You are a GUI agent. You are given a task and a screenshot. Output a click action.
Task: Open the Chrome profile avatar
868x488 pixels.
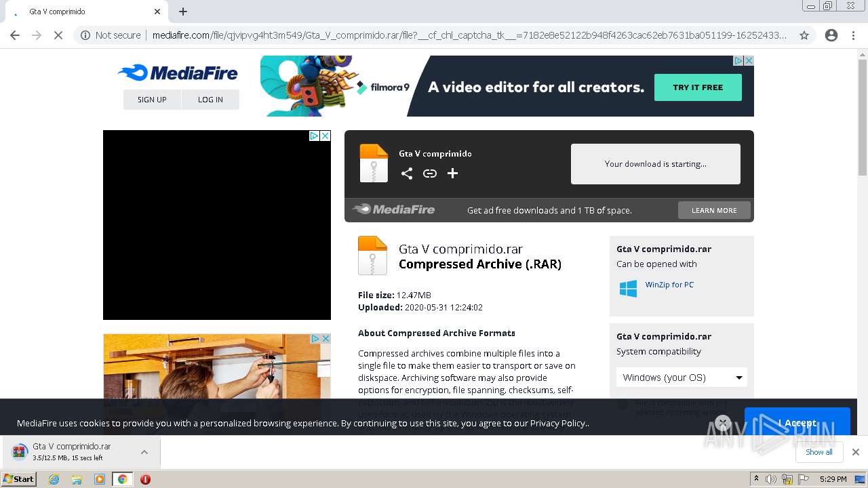[x=831, y=35]
